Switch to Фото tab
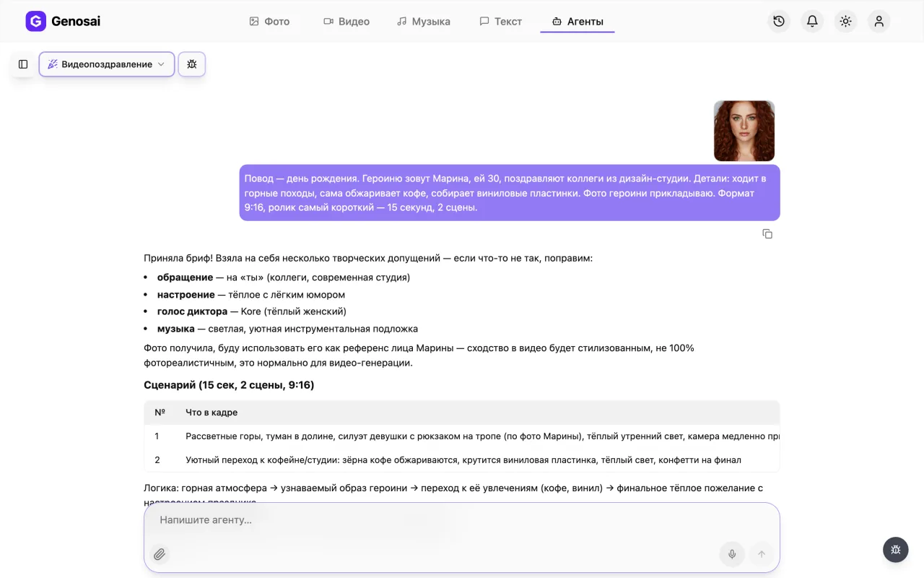The image size is (924, 578). (x=269, y=22)
